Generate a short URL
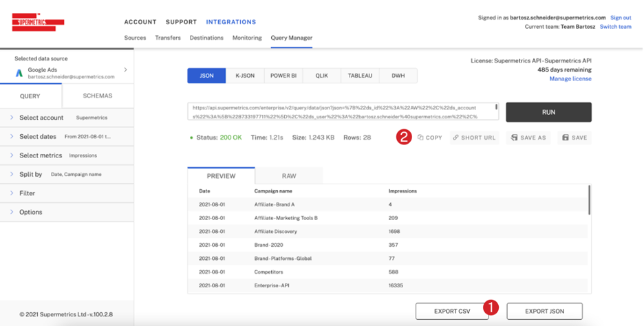644x326 pixels. tap(474, 138)
